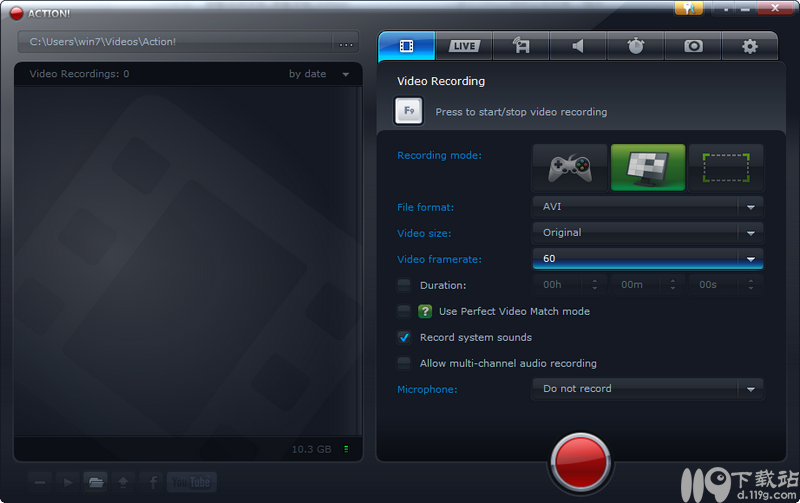The width and height of the screenshot is (800, 503).
Task: Click the Facebook share button
Action: tap(152, 482)
